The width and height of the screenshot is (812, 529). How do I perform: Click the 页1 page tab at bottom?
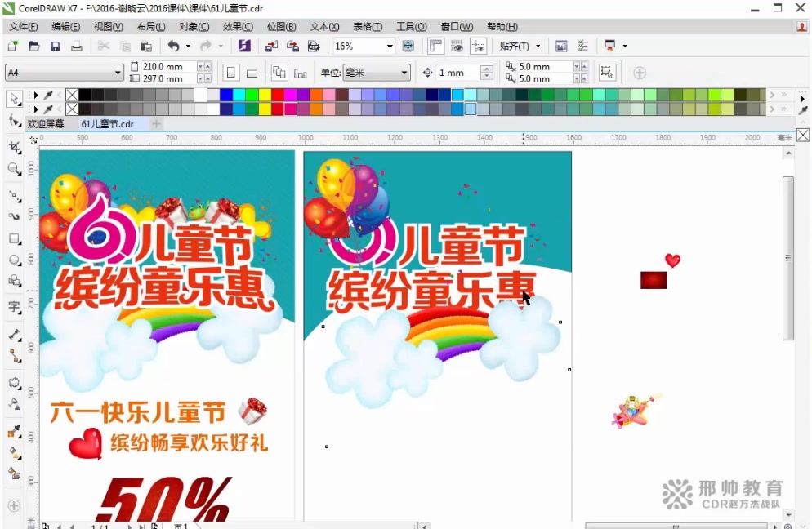tap(181, 527)
